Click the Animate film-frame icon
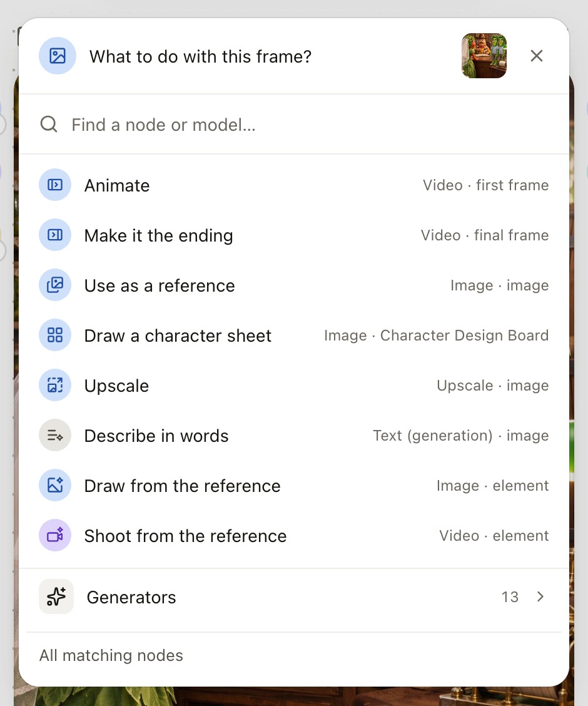This screenshot has width=588, height=706. coord(55,185)
